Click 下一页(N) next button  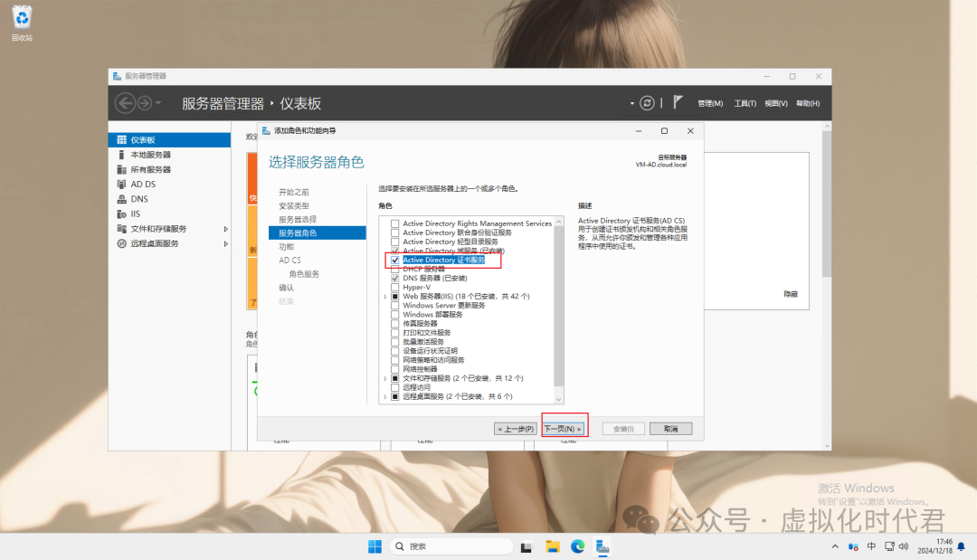[564, 429]
